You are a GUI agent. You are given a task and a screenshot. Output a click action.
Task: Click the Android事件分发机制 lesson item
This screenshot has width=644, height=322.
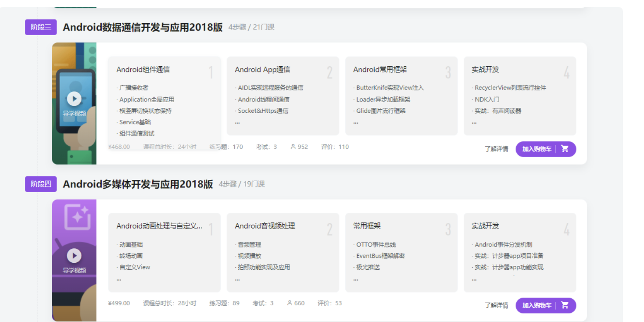click(502, 245)
